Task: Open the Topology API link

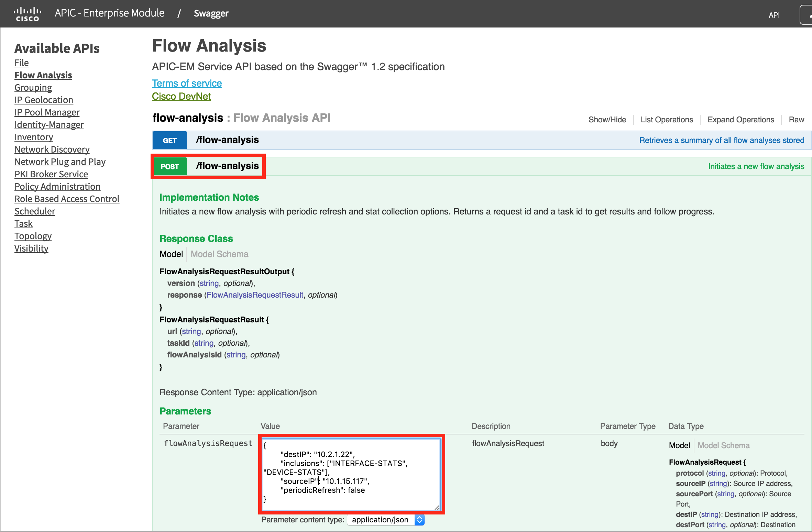Action: tap(33, 236)
